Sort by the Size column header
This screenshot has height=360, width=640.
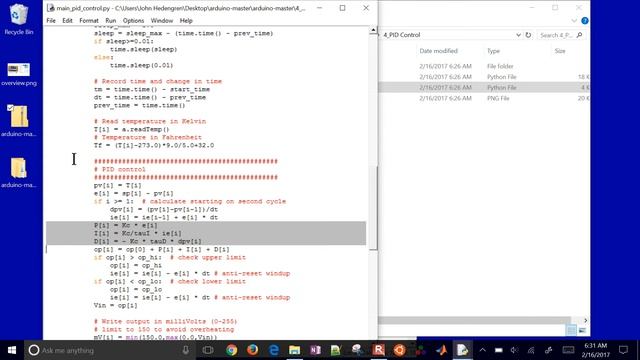pyautogui.click(x=560, y=51)
